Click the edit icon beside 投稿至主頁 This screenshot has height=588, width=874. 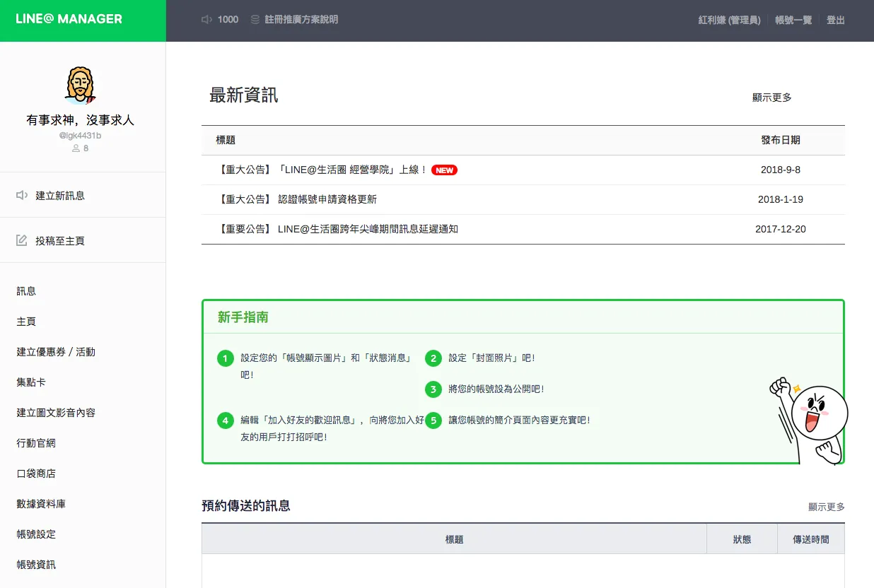[22, 240]
